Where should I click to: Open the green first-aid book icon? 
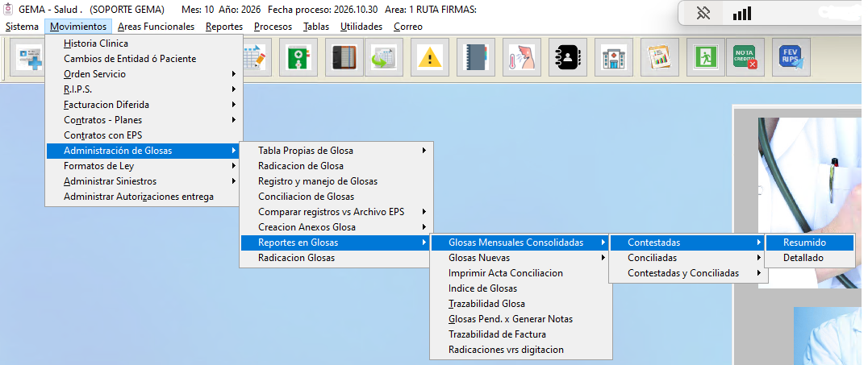tap(298, 57)
